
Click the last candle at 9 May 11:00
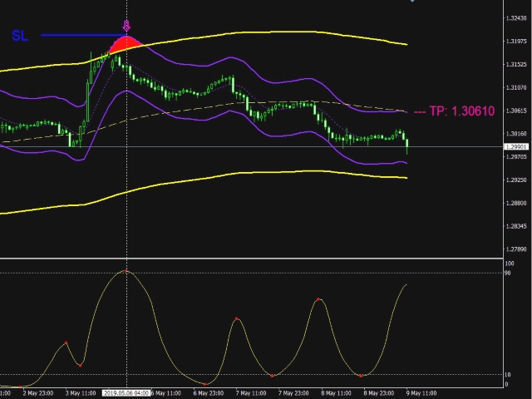click(x=406, y=146)
